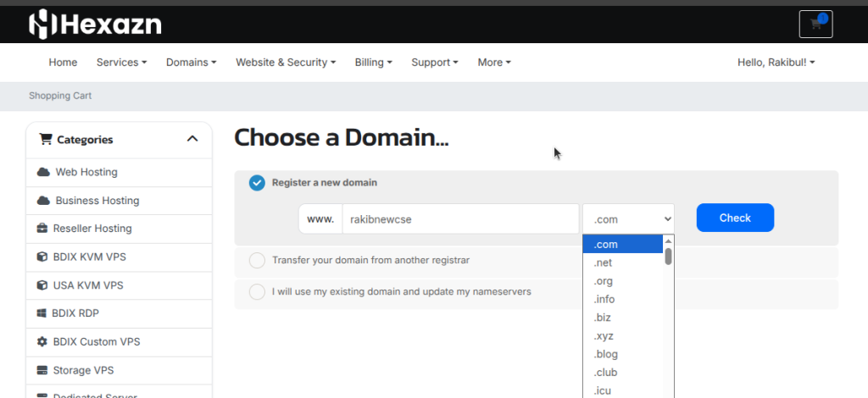Go to Home in navigation bar
Screen dimensions: 868x398
[x=63, y=63]
